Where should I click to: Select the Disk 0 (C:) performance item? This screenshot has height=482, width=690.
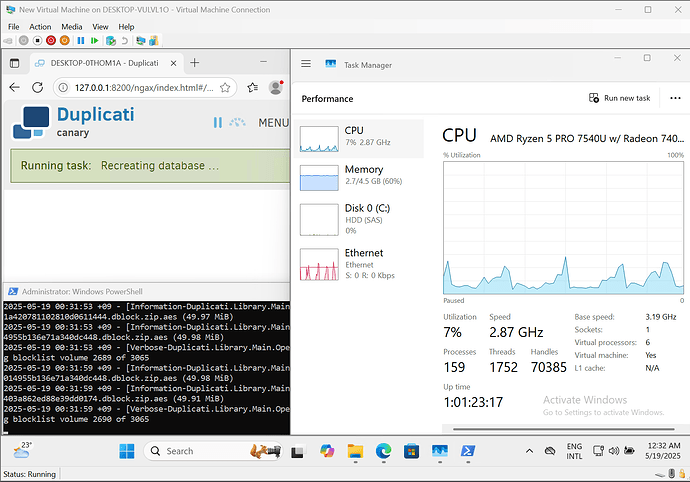[359, 219]
